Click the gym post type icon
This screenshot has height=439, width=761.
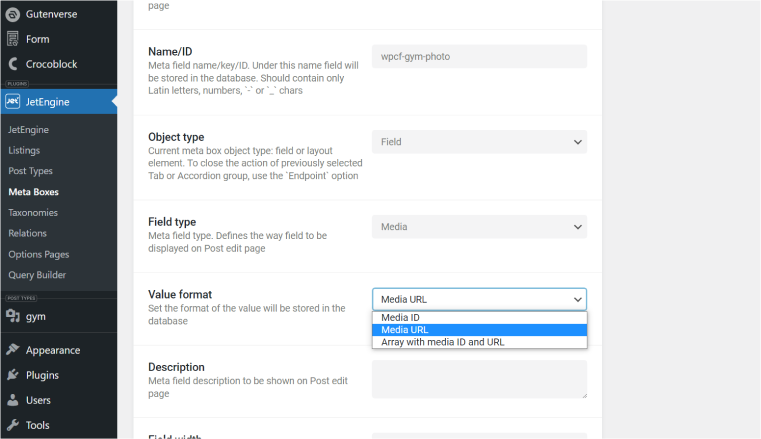(13, 316)
